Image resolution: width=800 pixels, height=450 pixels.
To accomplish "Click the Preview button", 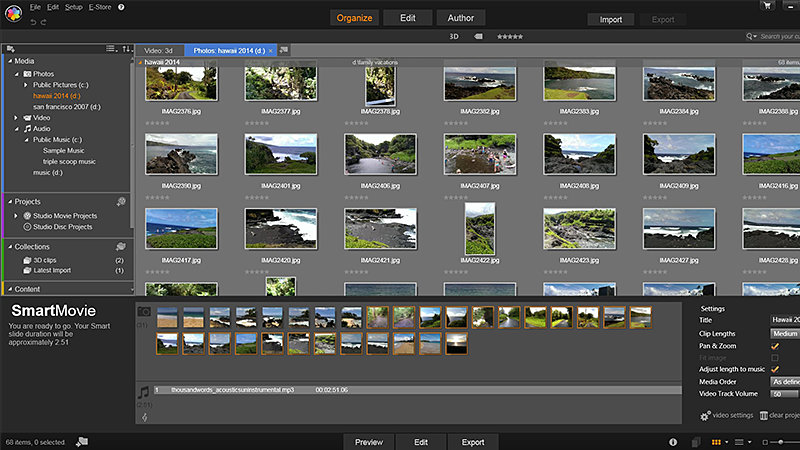I will 369,441.
